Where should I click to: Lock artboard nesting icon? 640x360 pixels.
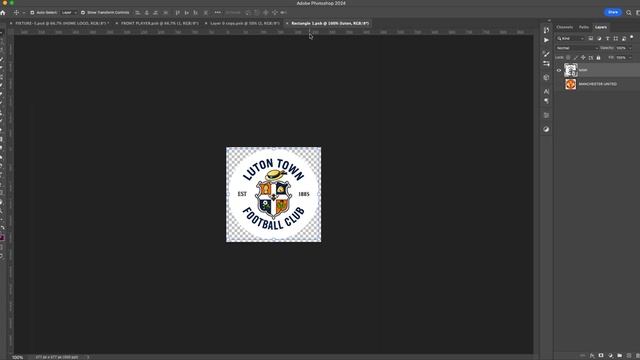(x=591, y=58)
